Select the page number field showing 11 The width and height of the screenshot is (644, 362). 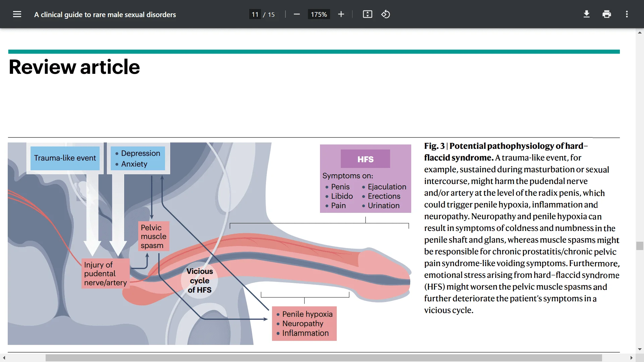255,14
